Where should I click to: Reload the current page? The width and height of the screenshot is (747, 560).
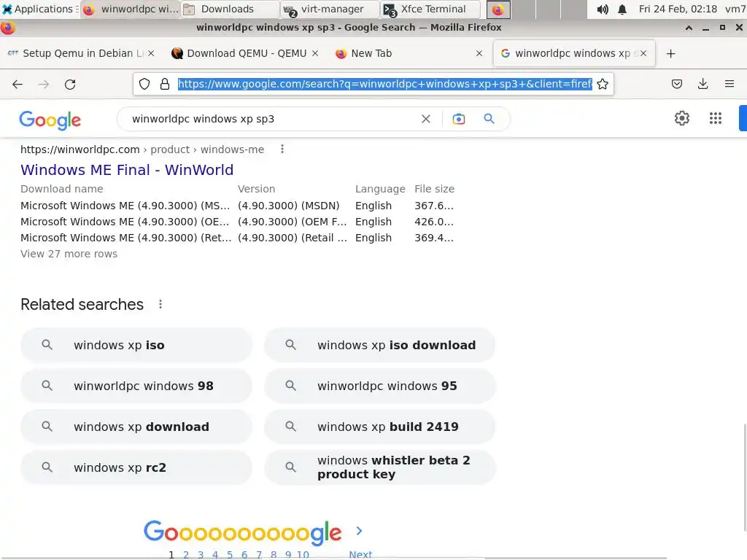click(x=70, y=85)
